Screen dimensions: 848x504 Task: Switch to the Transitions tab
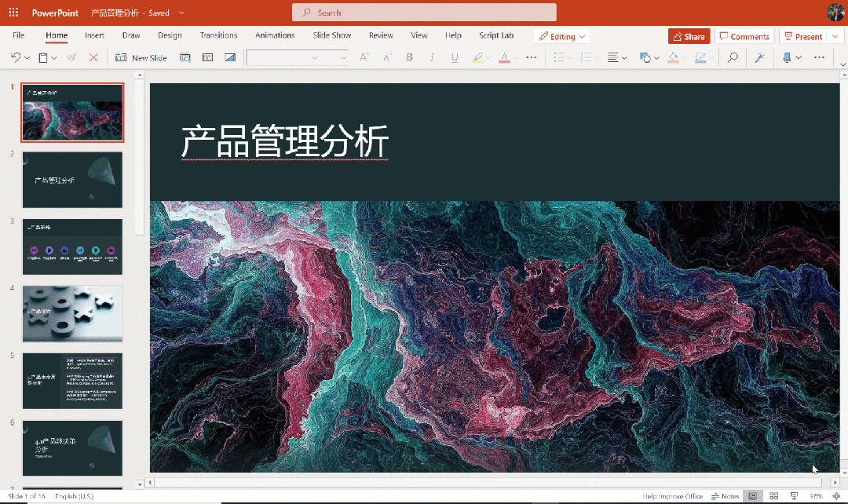[x=218, y=35]
